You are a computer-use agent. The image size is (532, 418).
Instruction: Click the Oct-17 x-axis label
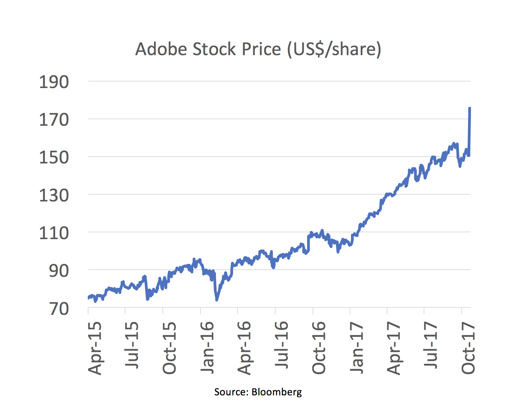pos(468,348)
